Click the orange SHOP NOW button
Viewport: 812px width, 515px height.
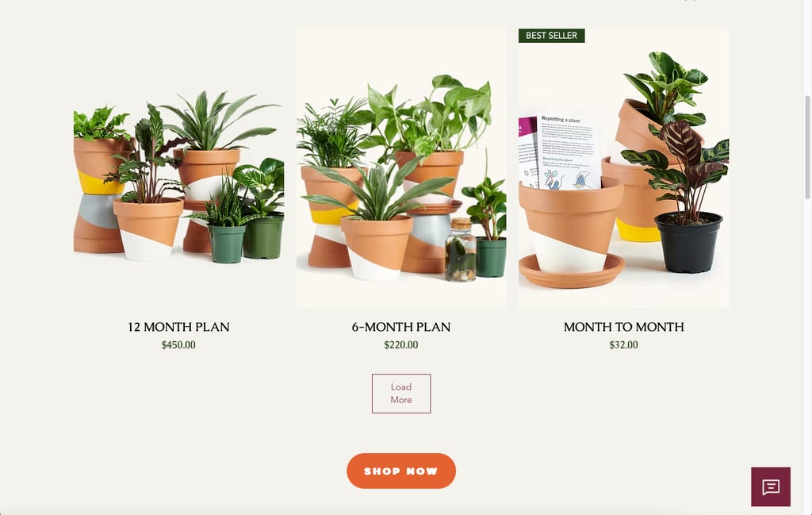pos(401,471)
